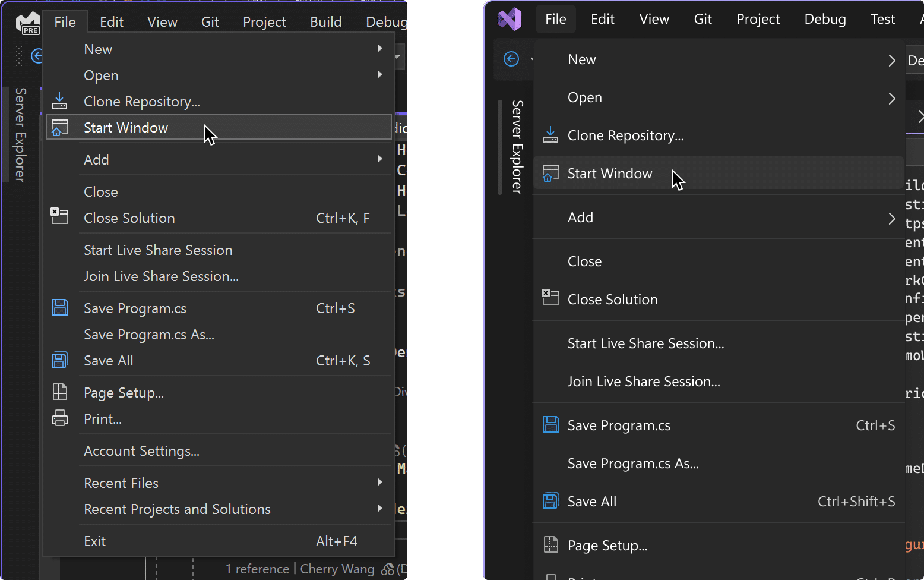
Task: Expand the Add submenu using its chevron
Action: point(891,219)
